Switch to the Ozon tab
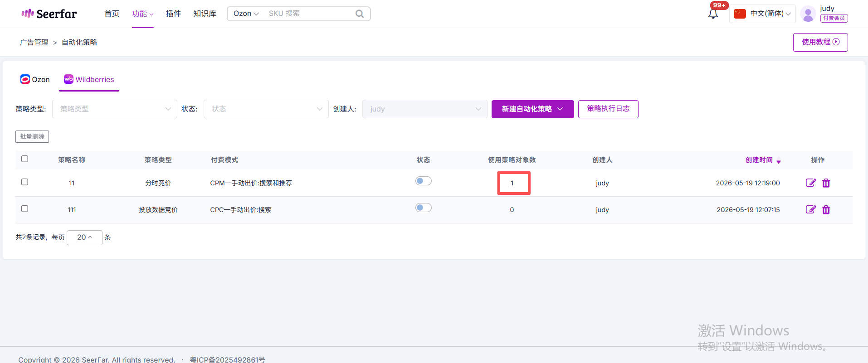The height and width of the screenshot is (363, 868). tap(35, 79)
